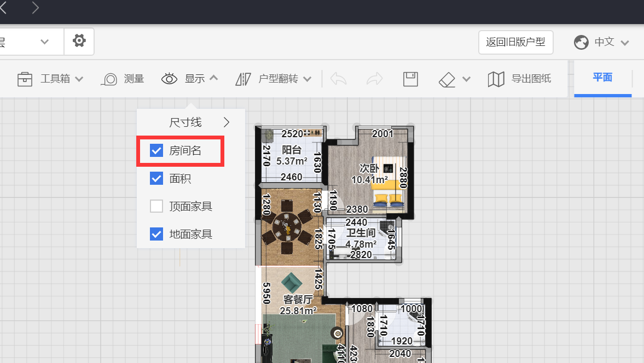Select the 卫生间 room label
The image size is (644, 363).
tap(361, 233)
